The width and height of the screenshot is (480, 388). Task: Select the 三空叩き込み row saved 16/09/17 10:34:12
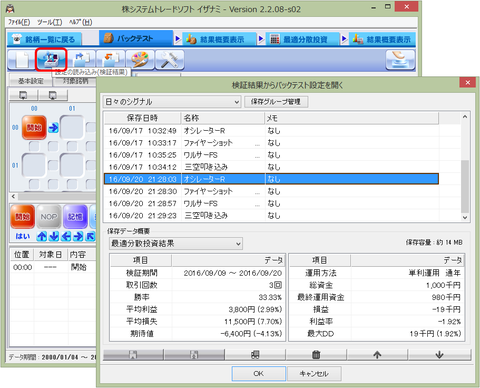pos(271,167)
